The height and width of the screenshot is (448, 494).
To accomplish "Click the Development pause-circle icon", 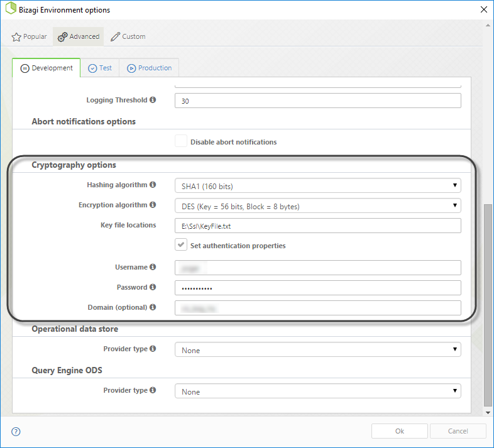I will pos(25,68).
